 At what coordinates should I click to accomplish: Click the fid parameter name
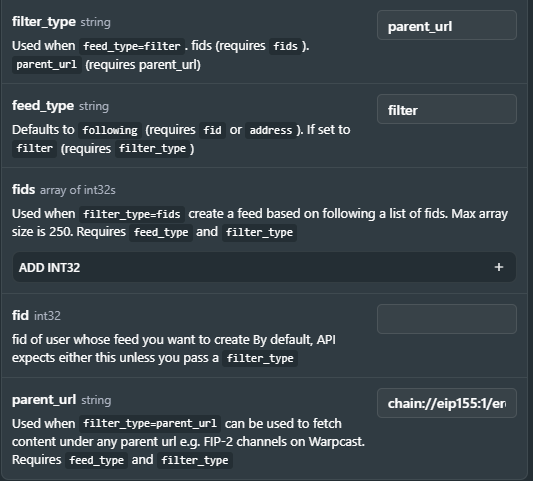pos(20,315)
